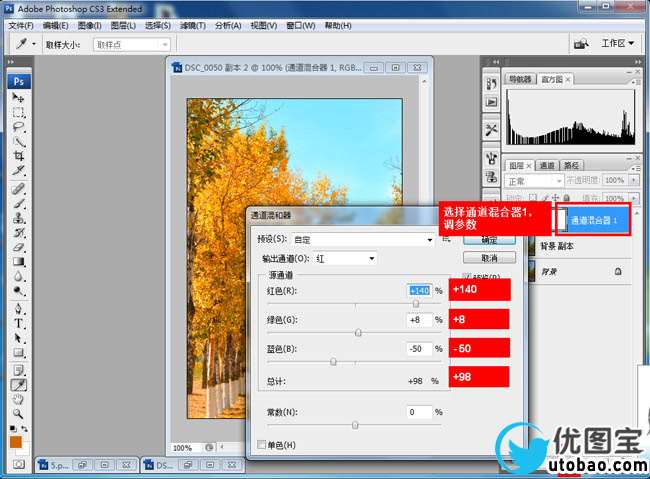Select the 背景 副本 layer

click(x=580, y=246)
